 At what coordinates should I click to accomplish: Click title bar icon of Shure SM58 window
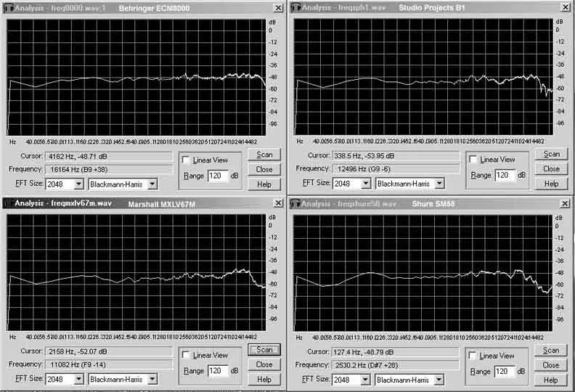pyautogui.click(x=295, y=204)
